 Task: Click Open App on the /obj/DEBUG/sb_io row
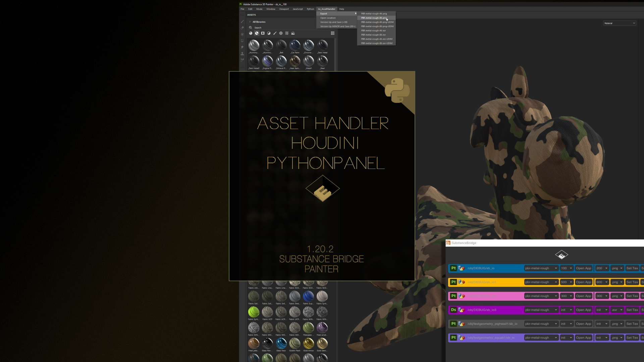[x=584, y=268]
